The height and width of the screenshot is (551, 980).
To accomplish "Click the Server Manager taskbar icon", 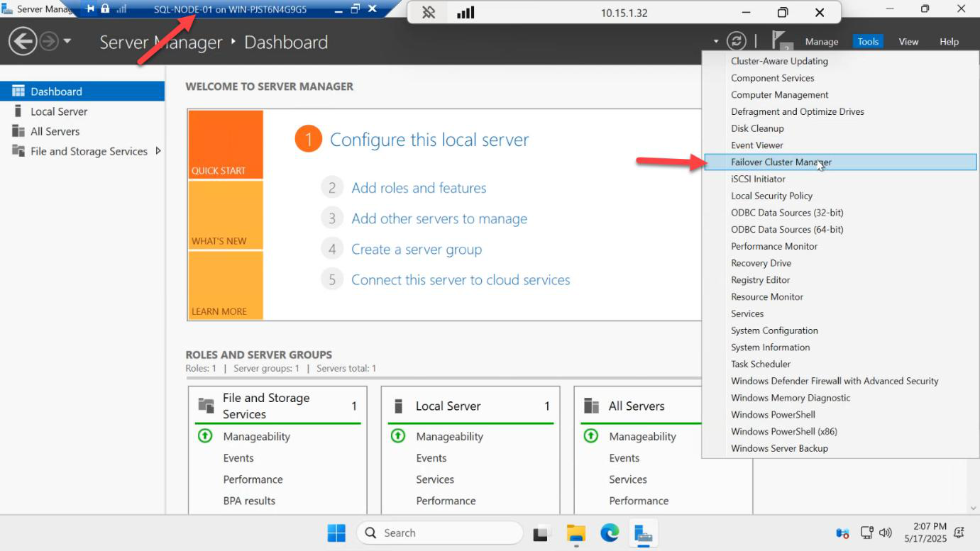I will (x=644, y=533).
